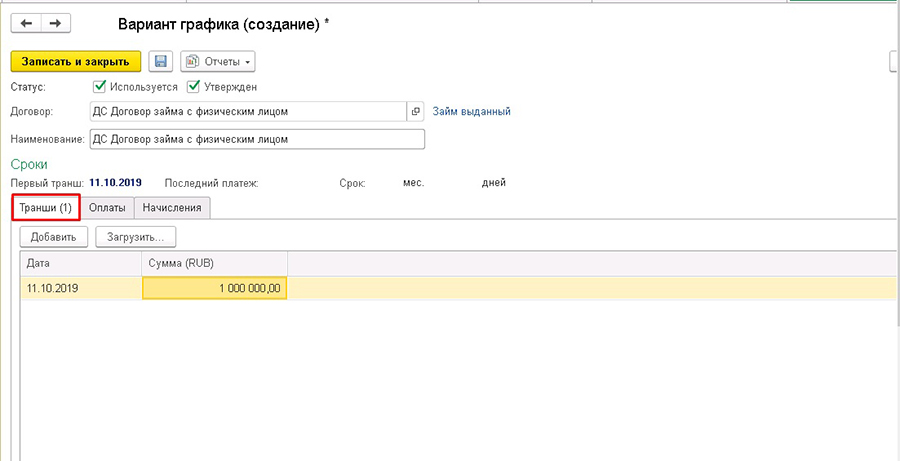Click the Загрузить... button
Screen dimensions: 900x461
135,237
